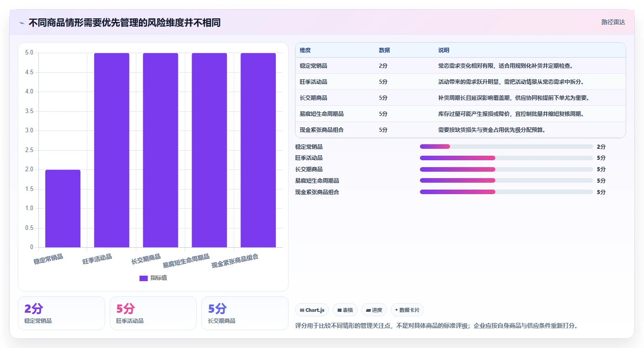This screenshot has width=644, height=348.
Task: Toggle the 指标值 legend swatch
Action: pyautogui.click(x=144, y=278)
